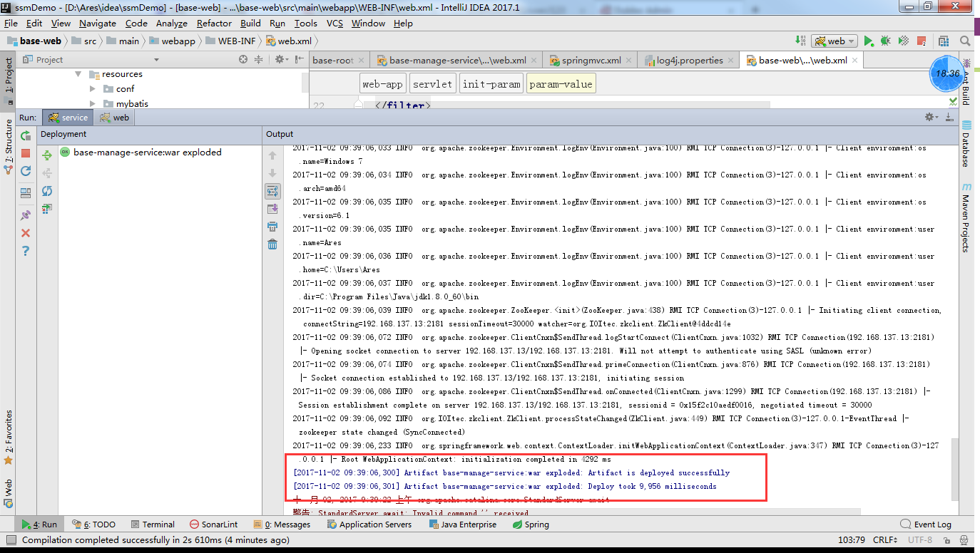Image resolution: width=980 pixels, height=553 pixels.
Task: Open help with the question mark icon
Action: click(x=26, y=251)
